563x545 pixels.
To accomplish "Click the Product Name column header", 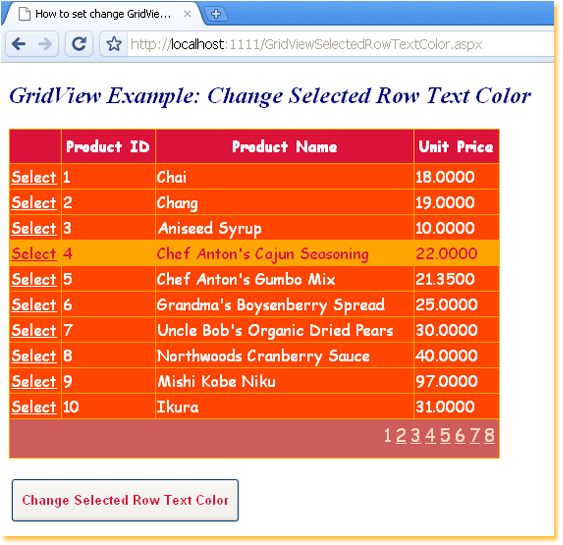I will 284,146.
